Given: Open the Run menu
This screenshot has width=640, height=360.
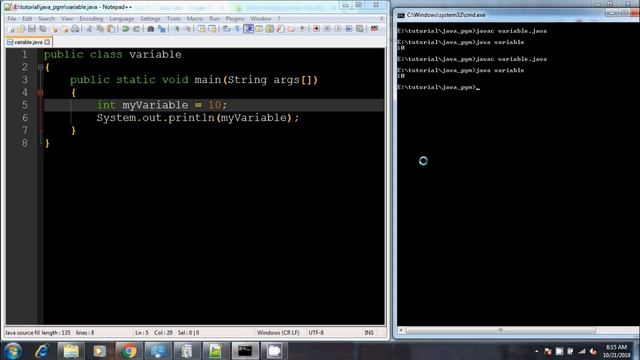Looking at the screenshot, I should coord(214,19).
